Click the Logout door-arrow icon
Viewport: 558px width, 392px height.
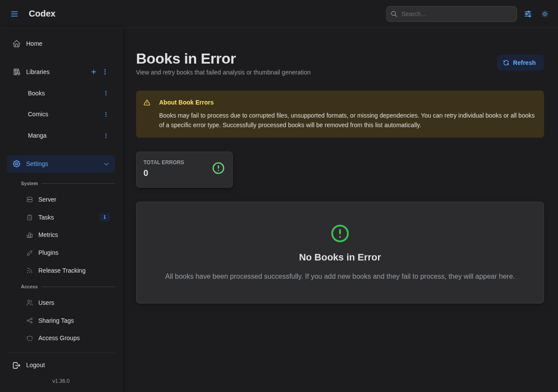pos(17,365)
